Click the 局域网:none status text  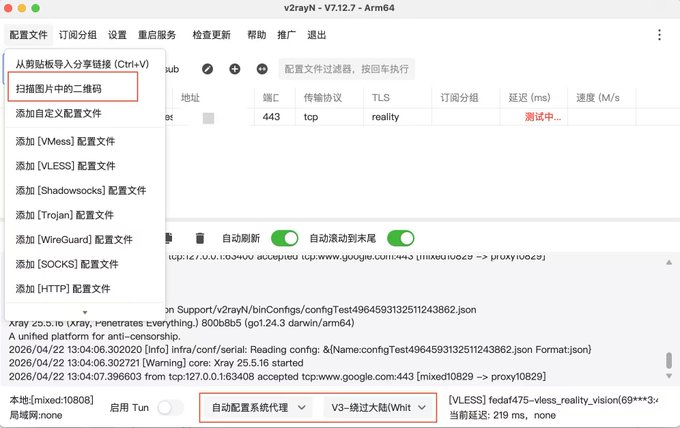tap(36, 415)
